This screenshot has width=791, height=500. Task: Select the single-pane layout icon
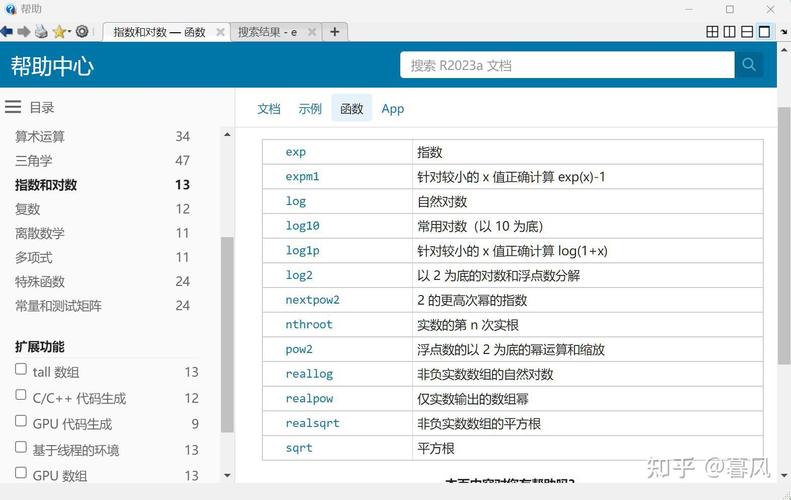point(765,32)
